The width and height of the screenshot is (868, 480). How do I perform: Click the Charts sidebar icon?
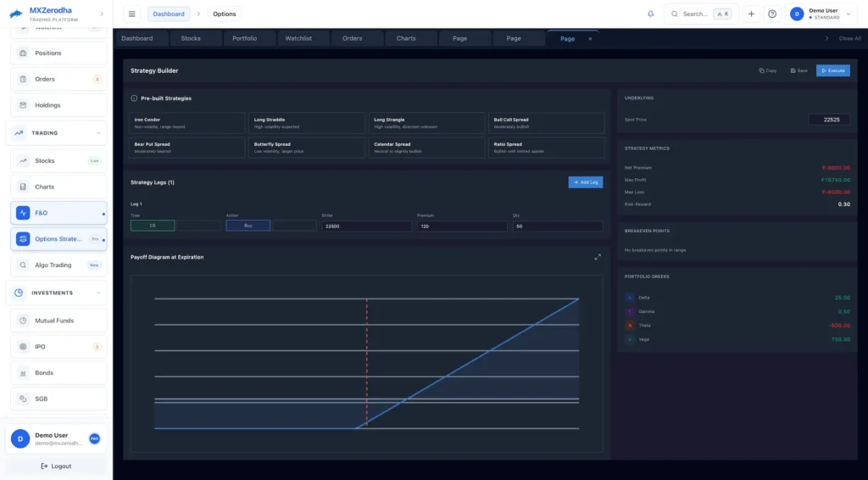tap(23, 187)
